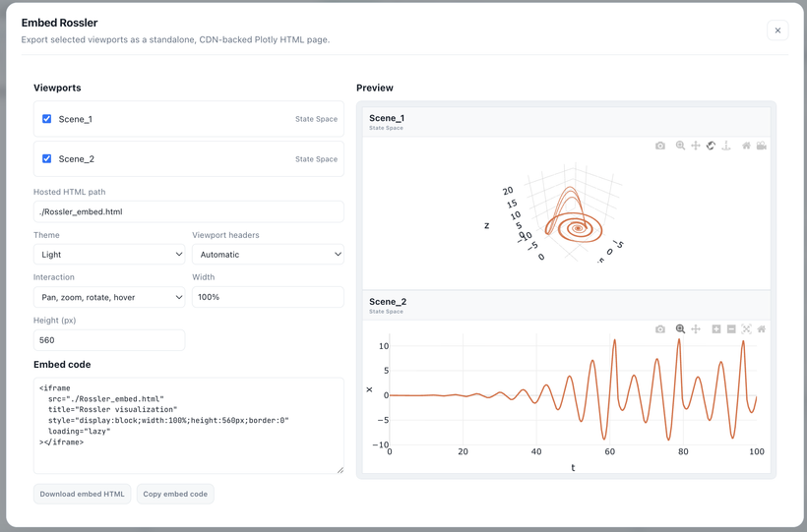This screenshot has width=807, height=532.
Task: Download Scene_2 plot as PNG camera icon
Action: pyautogui.click(x=659, y=329)
